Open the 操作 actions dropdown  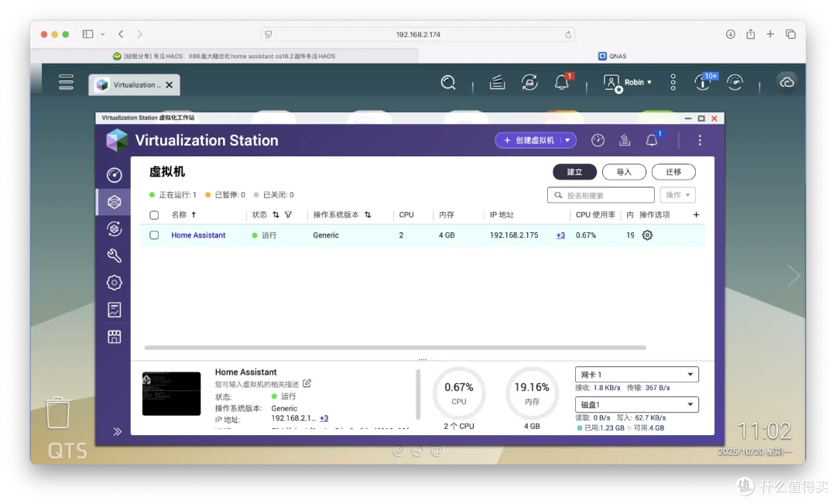point(677,195)
